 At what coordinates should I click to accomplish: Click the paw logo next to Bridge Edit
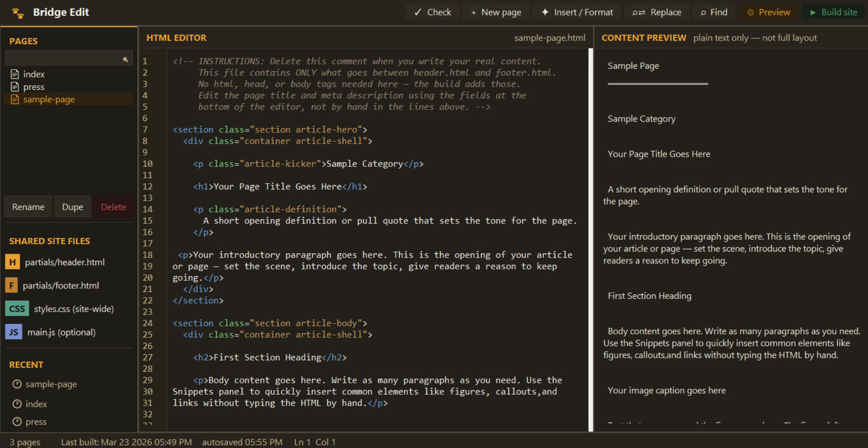[17, 12]
